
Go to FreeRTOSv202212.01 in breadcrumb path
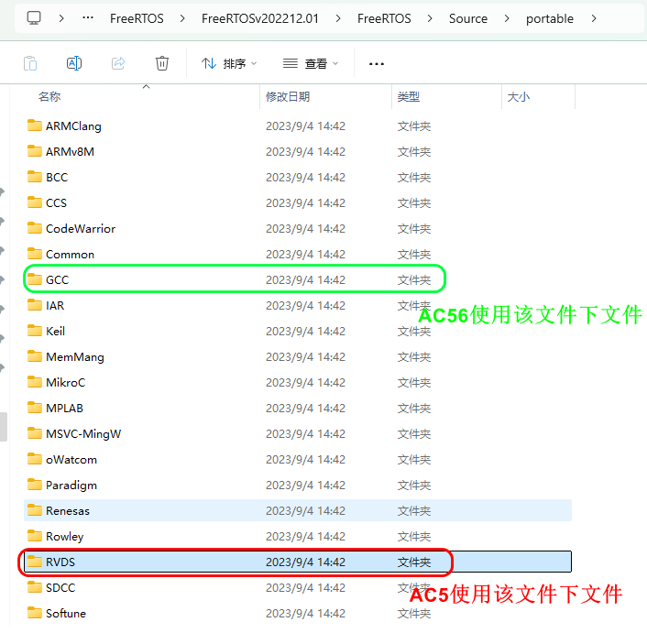click(260, 18)
